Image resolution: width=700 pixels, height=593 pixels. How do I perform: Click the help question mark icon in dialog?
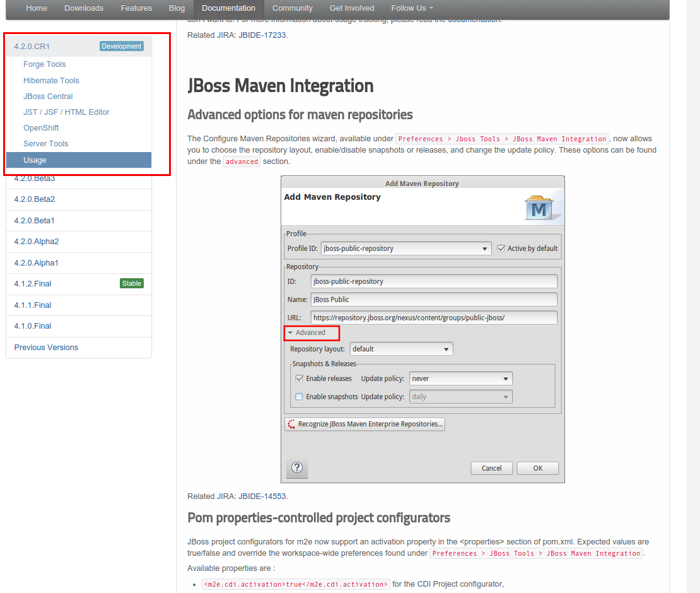tap(297, 467)
